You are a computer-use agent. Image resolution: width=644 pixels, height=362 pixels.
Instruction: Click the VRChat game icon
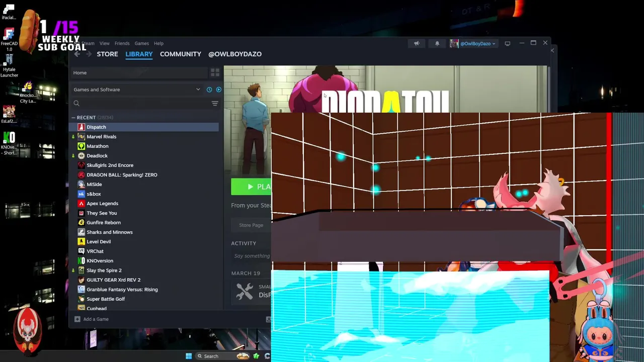[x=82, y=251]
